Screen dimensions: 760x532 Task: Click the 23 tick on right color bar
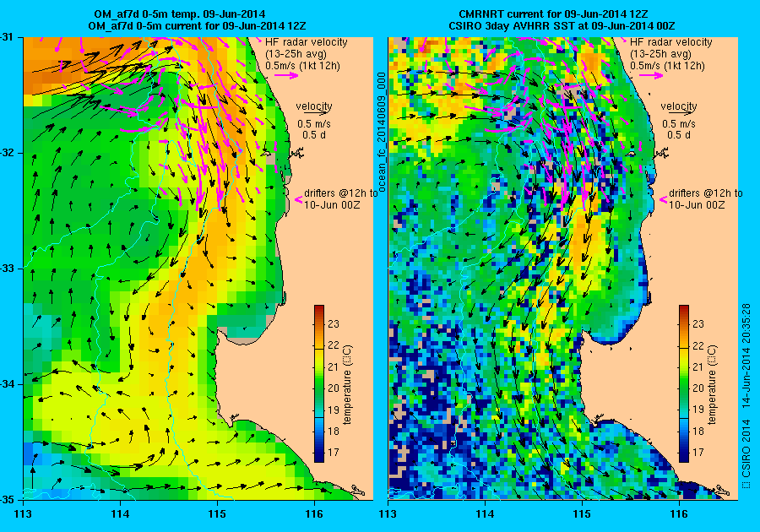tap(698, 323)
